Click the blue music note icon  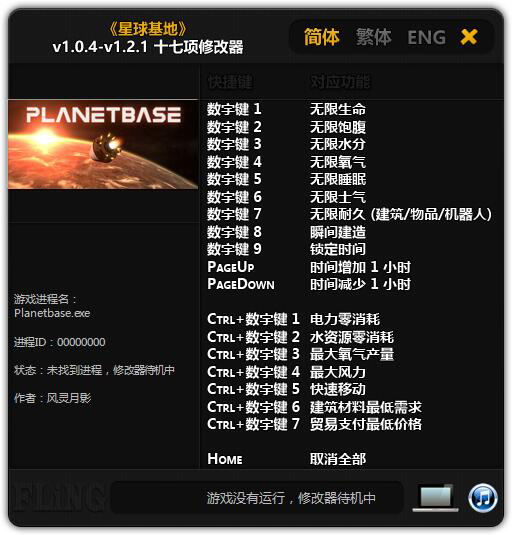pos(483,498)
